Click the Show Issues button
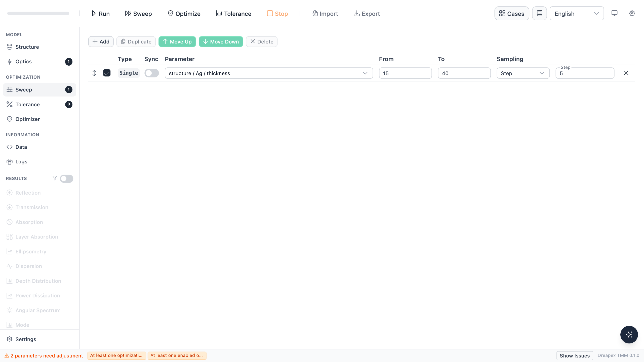The image size is (644, 362). [x=575, y=356]
